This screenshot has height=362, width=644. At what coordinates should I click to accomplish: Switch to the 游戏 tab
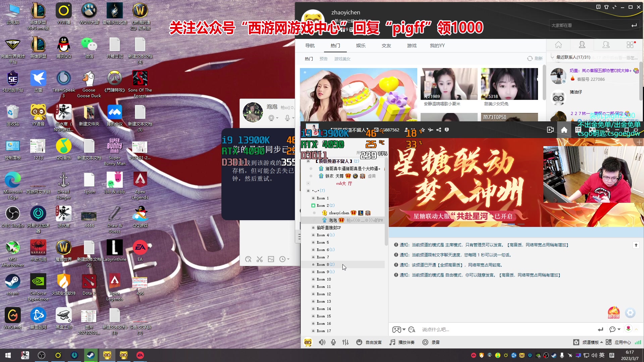(x=412, y=46)
